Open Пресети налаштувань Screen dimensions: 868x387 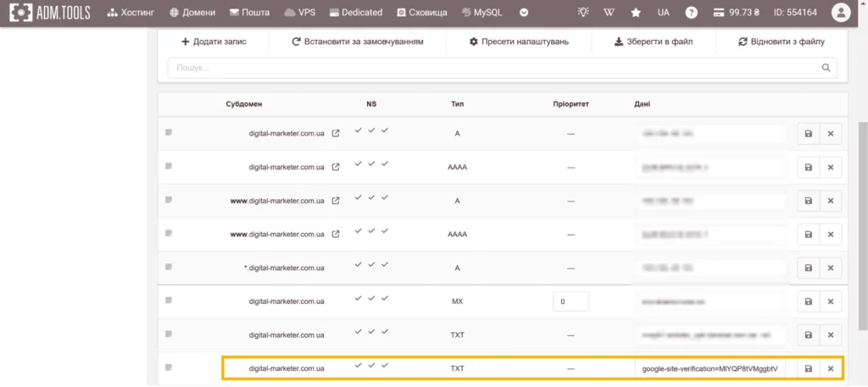(519, 41)
